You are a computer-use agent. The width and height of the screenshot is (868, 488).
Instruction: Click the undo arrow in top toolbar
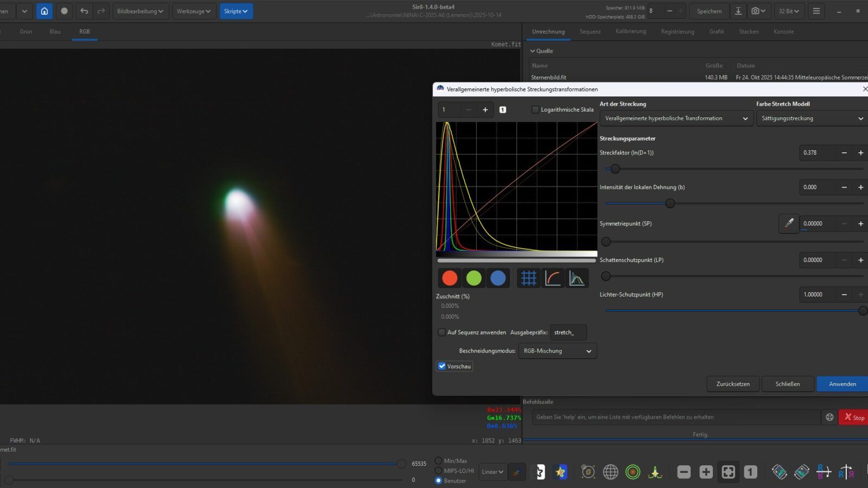point(84,11)
